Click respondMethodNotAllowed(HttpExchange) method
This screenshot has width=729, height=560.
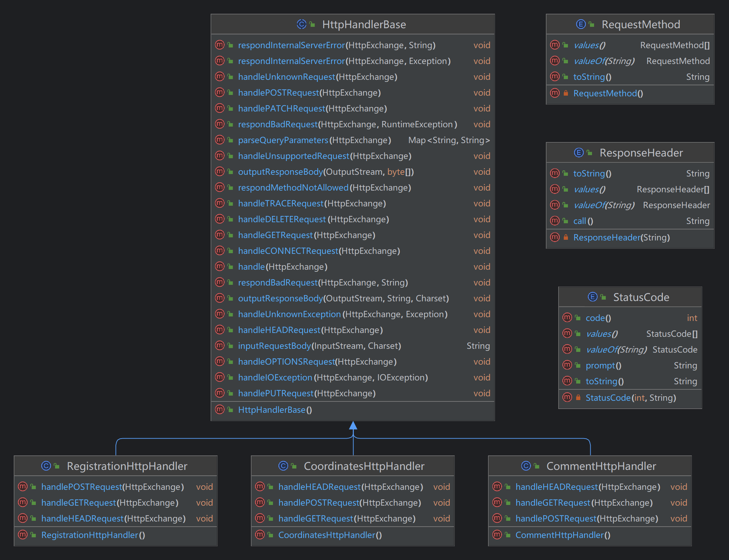click(x=325, y=187)
